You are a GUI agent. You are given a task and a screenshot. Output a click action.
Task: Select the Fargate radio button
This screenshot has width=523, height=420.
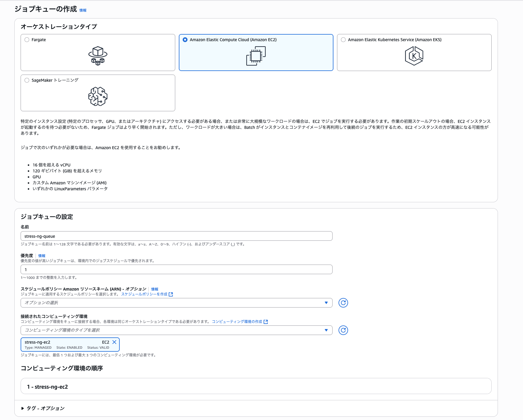(27, 40)
